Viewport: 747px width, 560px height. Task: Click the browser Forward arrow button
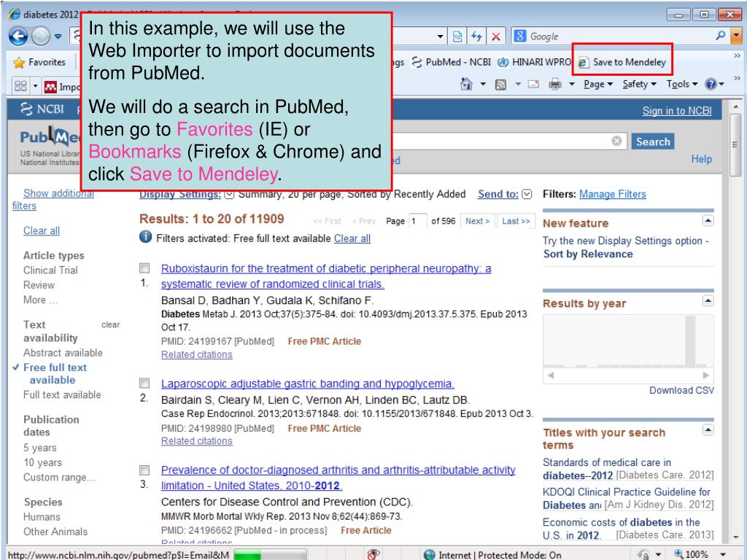[41, 36]
